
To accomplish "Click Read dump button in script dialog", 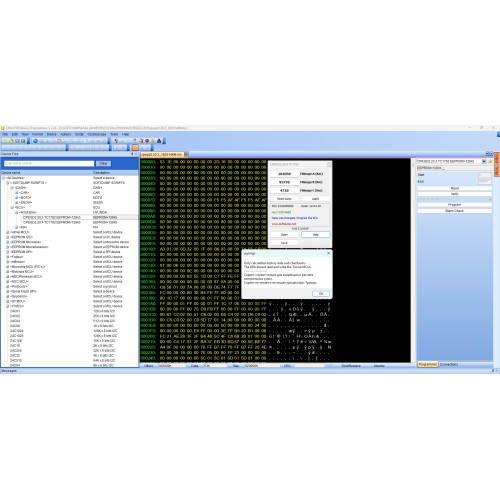I will 284,199.
